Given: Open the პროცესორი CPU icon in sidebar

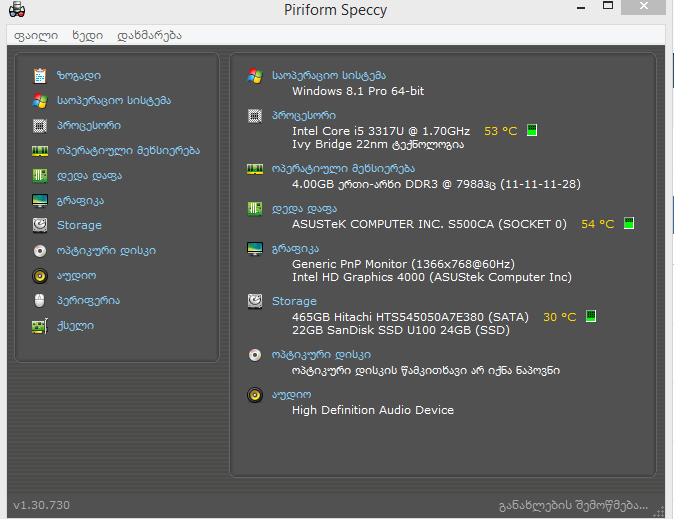Looking at the screenshot, I should (x=40, y=126).
